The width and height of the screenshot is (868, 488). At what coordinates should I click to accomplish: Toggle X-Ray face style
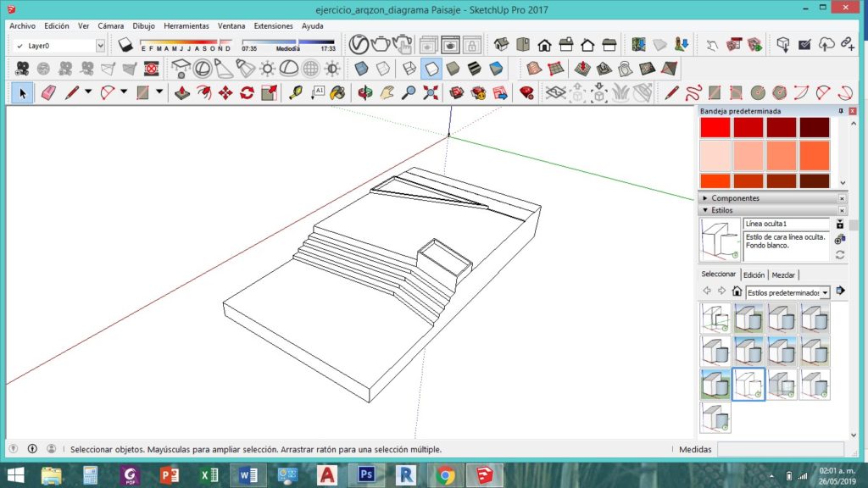pos(361,69)
